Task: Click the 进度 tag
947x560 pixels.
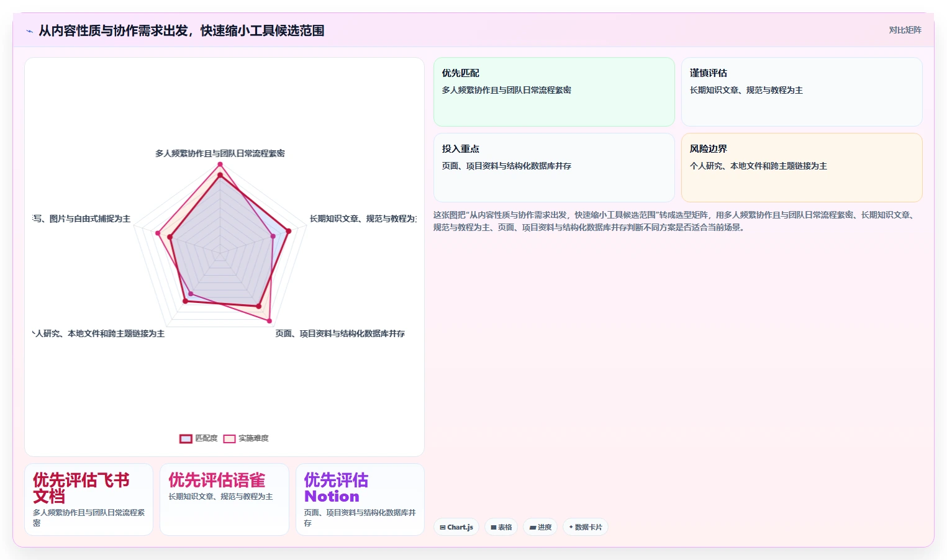Action: point(540,527)
